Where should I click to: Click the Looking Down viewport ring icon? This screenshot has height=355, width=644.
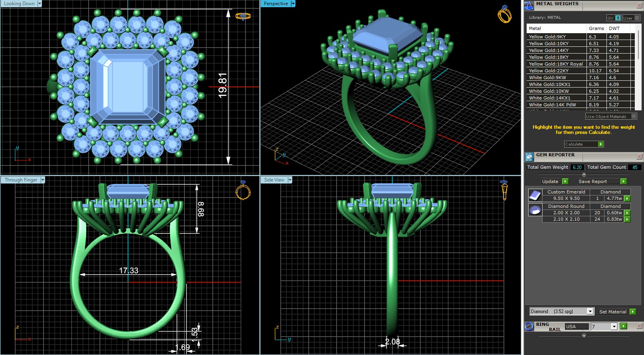(243, 16)
